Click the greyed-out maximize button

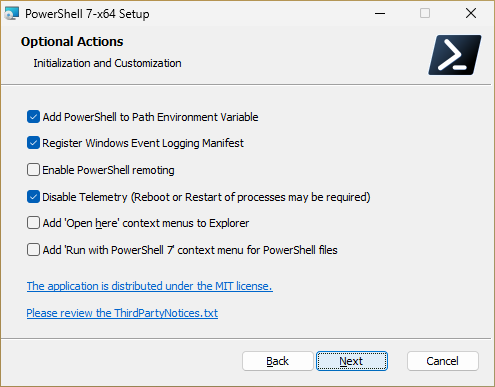[x=425, y=13]
